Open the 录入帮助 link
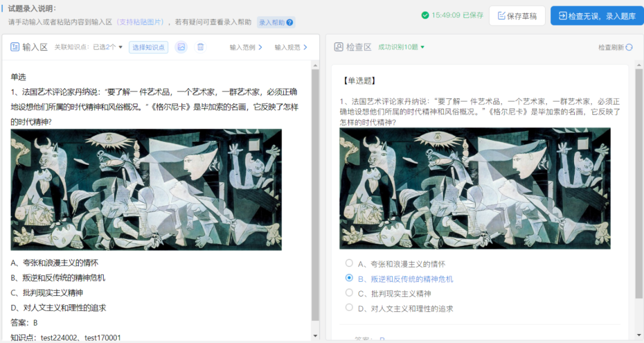Image resolution: width=644 pixels, height=343 pixels. point(272,23)
